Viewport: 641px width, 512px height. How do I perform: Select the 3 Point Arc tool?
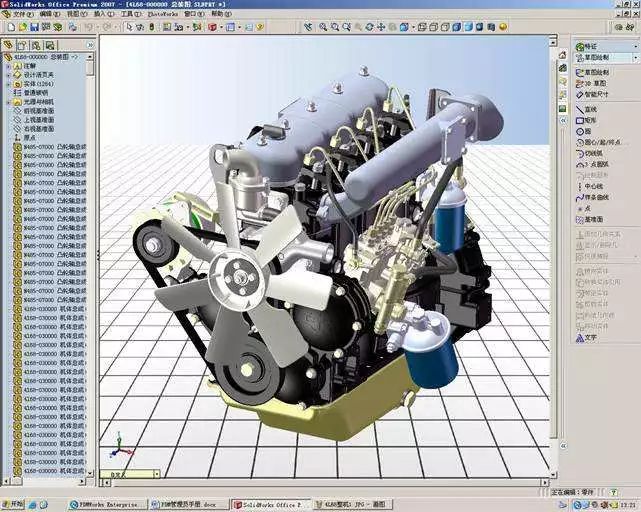pyautogui.click(x=592, y=164)
